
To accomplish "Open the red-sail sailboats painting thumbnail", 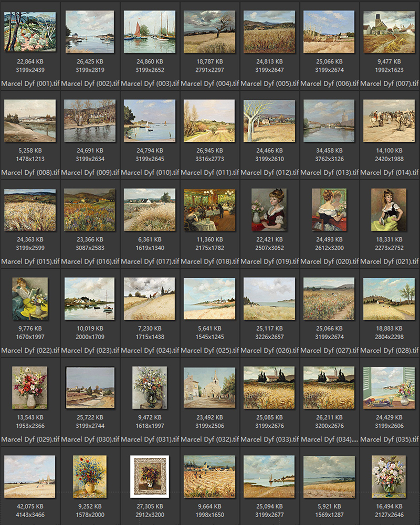I will tap(150, 32).
